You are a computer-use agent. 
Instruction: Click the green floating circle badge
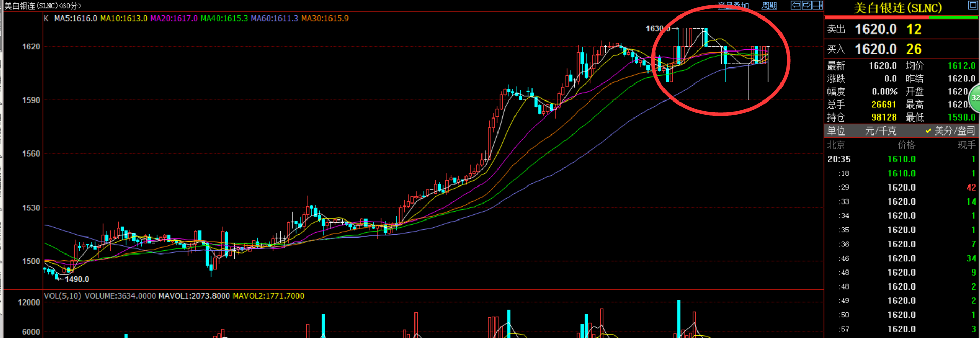click(974, 98)
